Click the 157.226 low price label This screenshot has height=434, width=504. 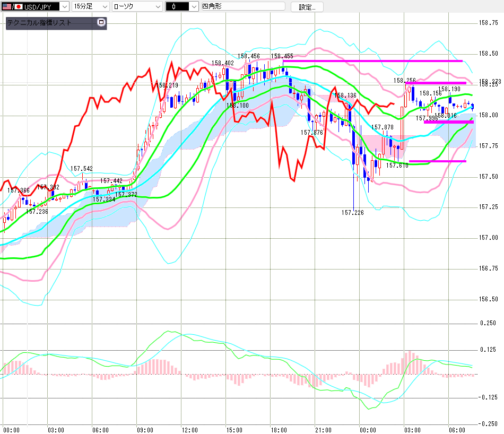point(353,213)
